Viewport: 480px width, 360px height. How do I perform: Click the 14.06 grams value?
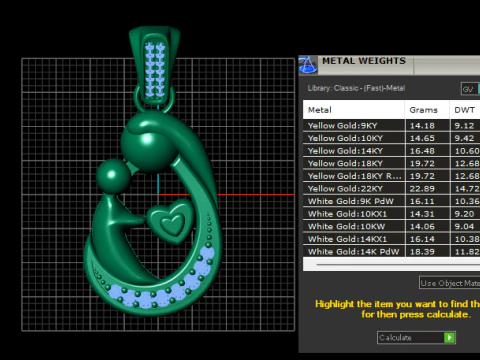pos(422,227)
